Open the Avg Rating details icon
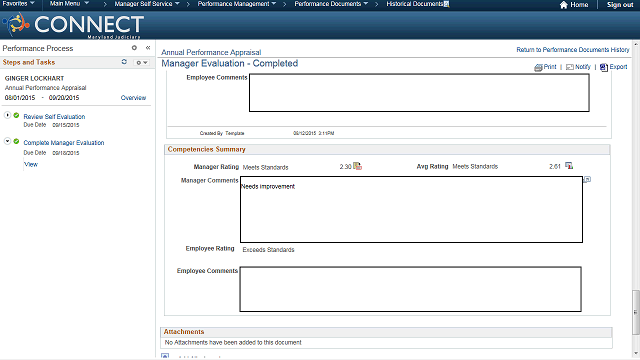Screen dimensions: 640x360 coord(569,166)
